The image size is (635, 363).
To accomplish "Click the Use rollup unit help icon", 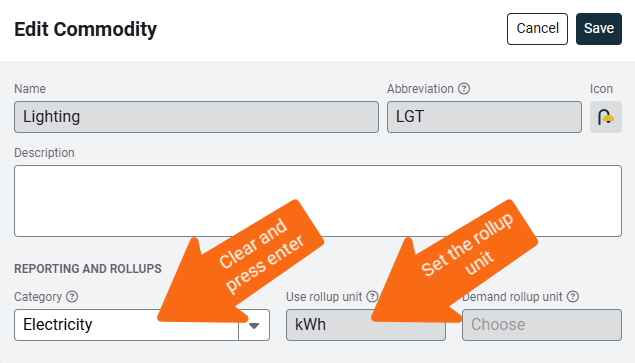I will coord(372,297).
